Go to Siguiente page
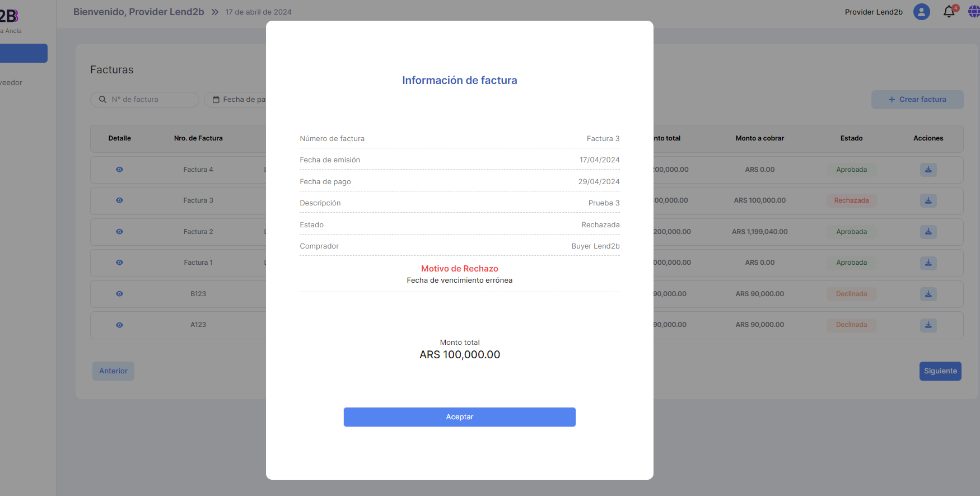The width and height of the screenshot is (980, 496). (x=940, y=371)
